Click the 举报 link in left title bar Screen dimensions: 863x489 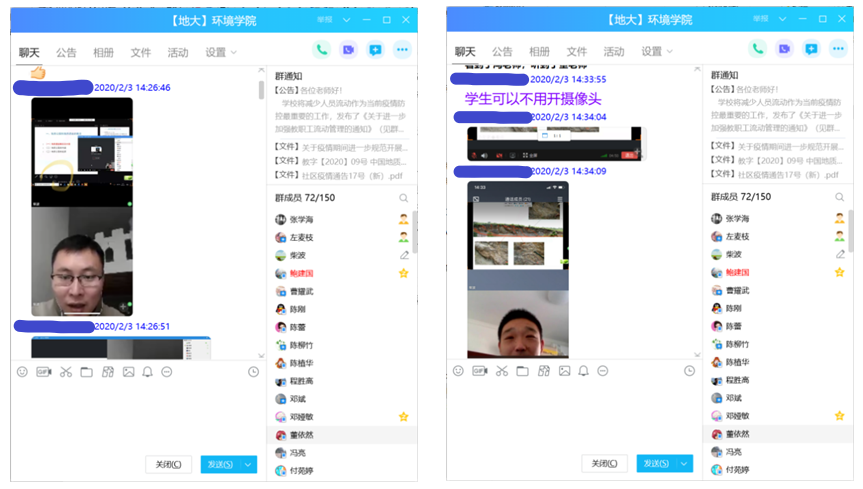[323, 19]
